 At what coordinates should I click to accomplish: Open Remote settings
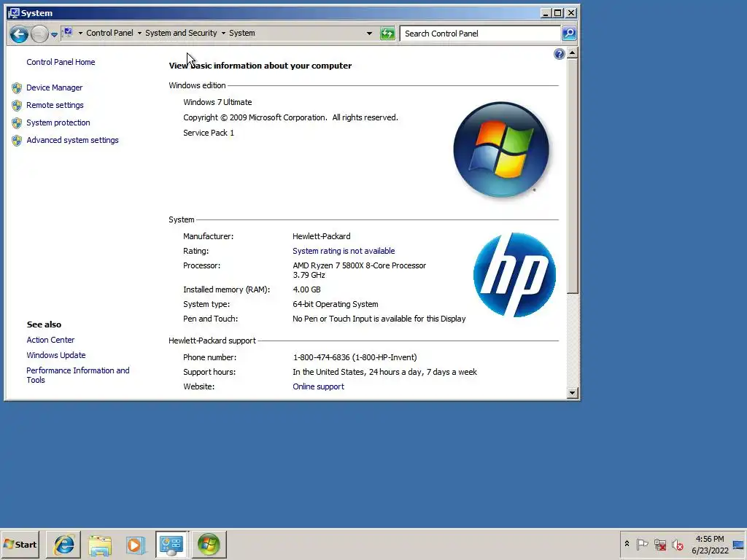point(55,105)
